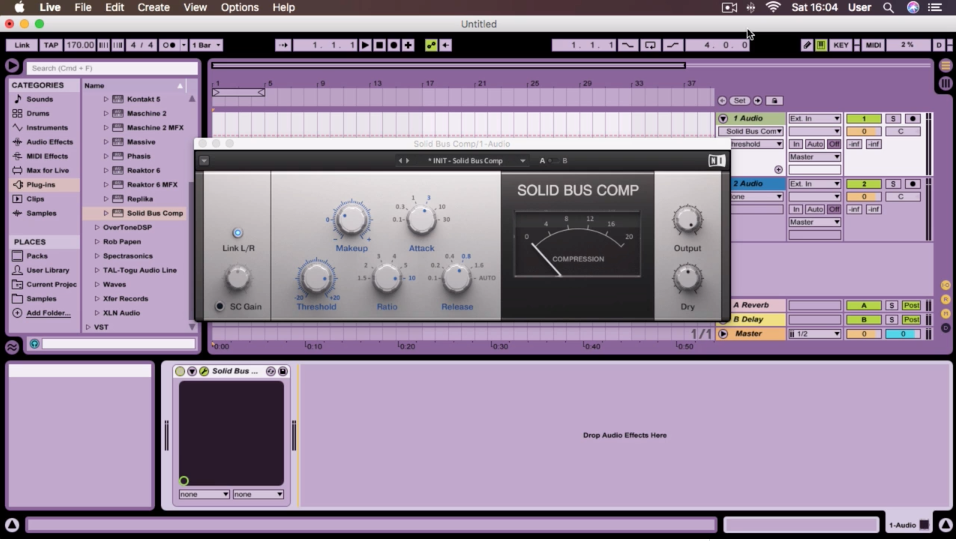Click the browser search field
956x541 pixels.
coord(112,68)
